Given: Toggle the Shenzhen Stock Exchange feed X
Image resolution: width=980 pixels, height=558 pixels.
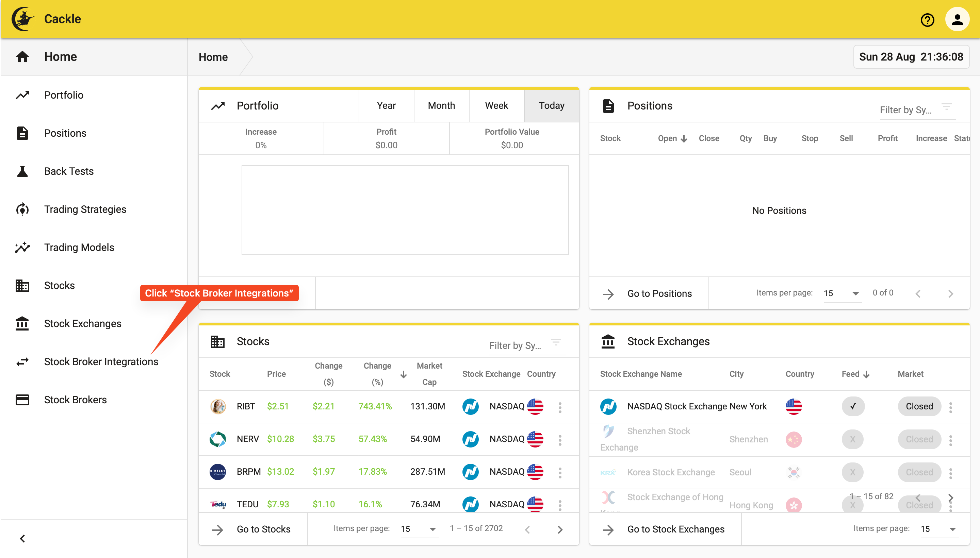Looking at the screenshot, I should coord(852,439).
